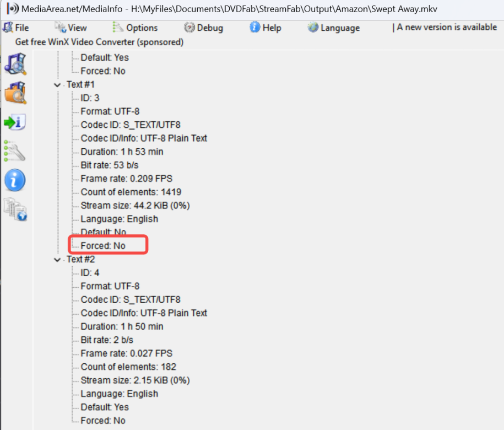Select Codec ID/Info row under Text #2

point(144,313)
